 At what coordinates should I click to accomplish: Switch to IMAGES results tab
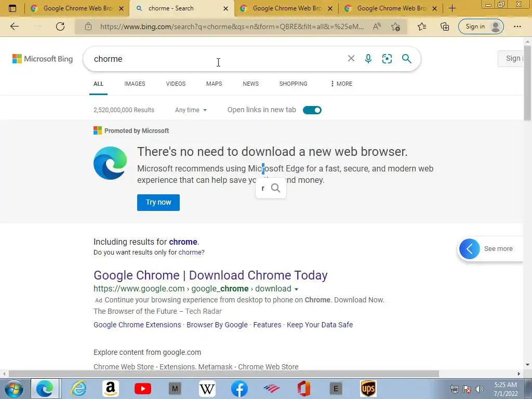(x=135, y=84)
